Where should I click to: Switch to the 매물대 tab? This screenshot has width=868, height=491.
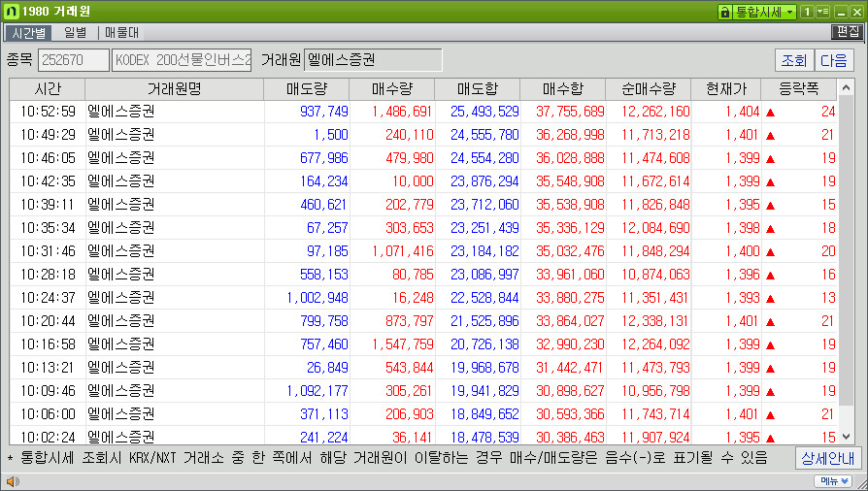[121, 33]
